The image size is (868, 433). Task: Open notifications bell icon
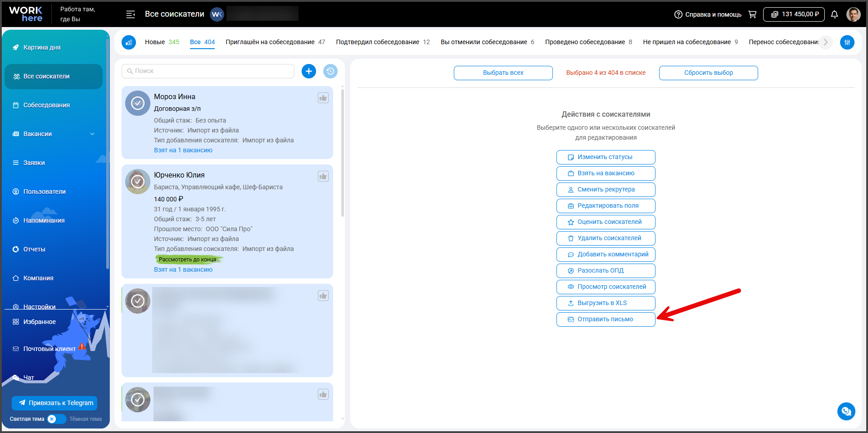click(x=834, y=14)
